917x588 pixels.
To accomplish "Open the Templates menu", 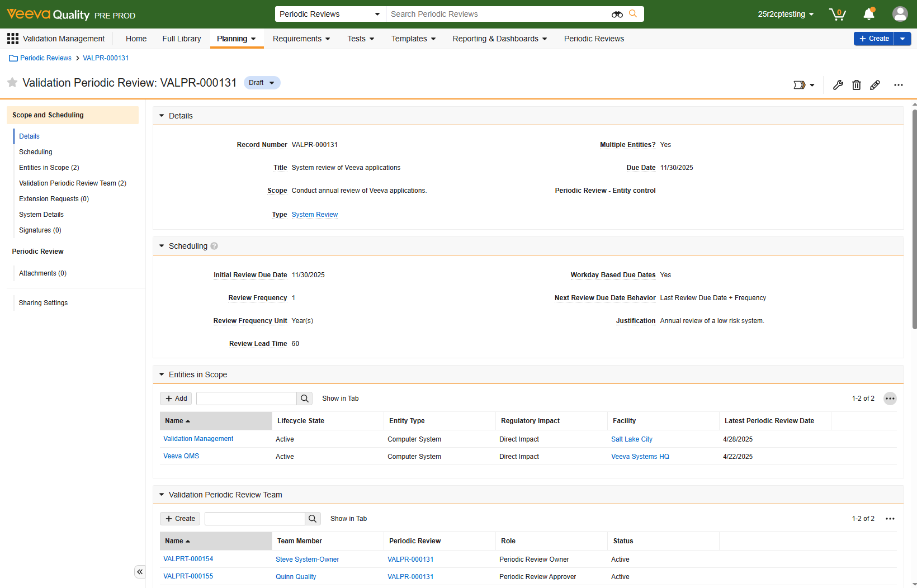I will pos(413,39).
